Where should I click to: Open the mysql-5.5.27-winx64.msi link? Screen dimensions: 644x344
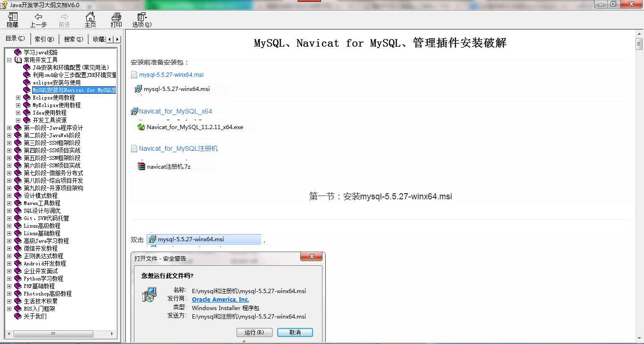[x=171, y=74]
